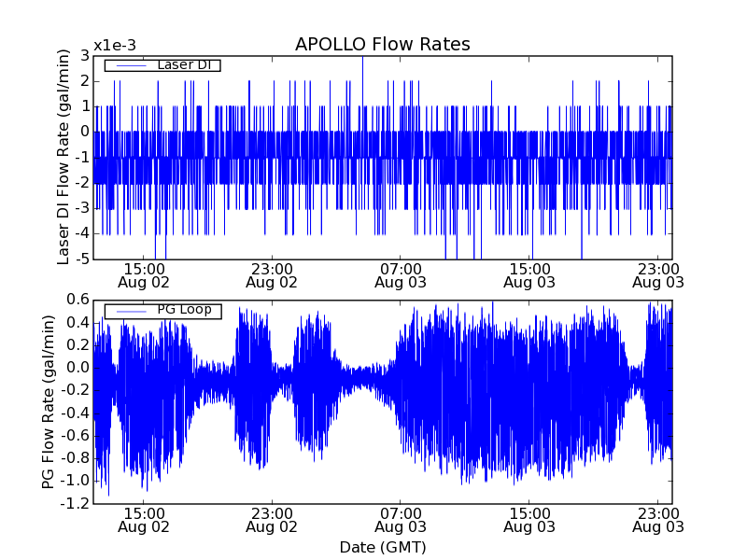Click the "x1e-3" scale multiplier text
This screenshot has height=560, width=747.
115,46
